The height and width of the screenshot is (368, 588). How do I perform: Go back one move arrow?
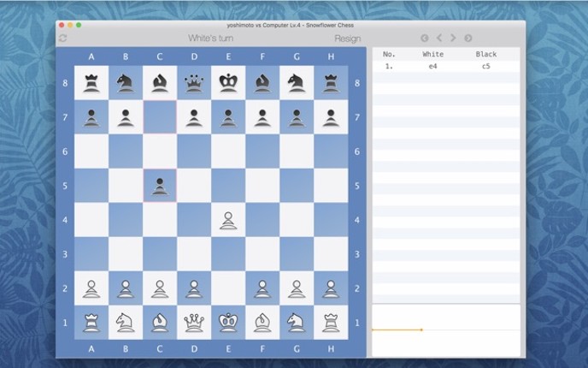click(x=439, y=38)
